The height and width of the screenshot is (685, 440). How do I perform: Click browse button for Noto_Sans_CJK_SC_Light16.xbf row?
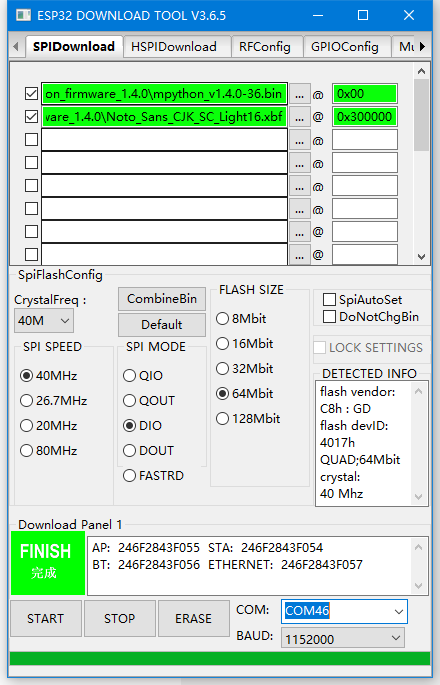300,117
